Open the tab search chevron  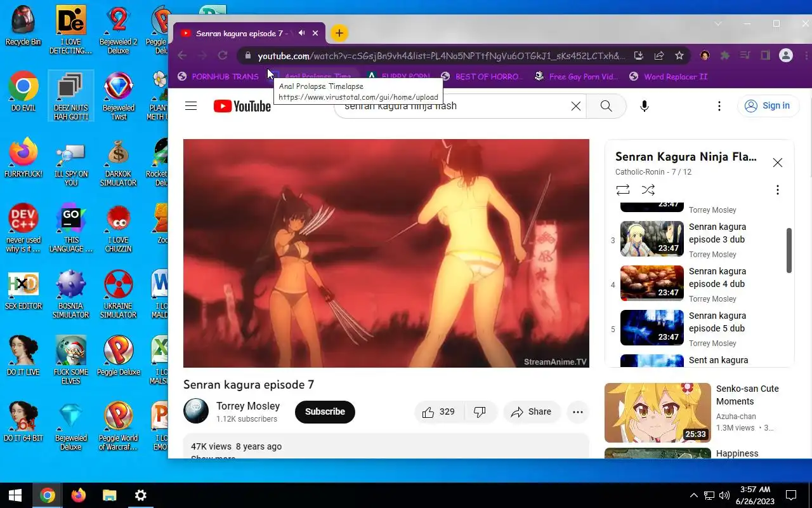(x=718, y=23)
